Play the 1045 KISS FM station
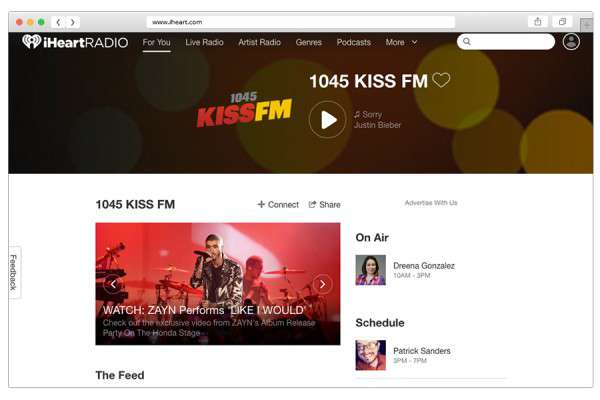The height and width of the screenshot is (400, 600). click(328, 120)
